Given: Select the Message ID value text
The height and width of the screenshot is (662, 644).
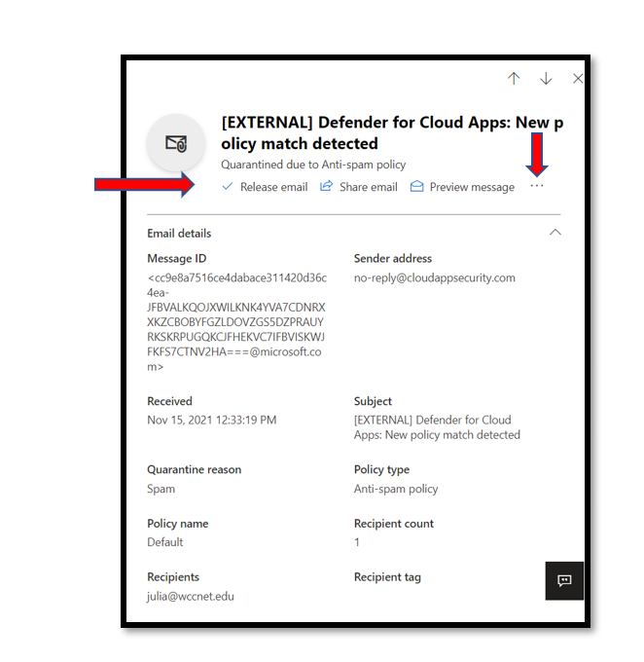Looking at the screenshot, I should (x=236, y=322).
